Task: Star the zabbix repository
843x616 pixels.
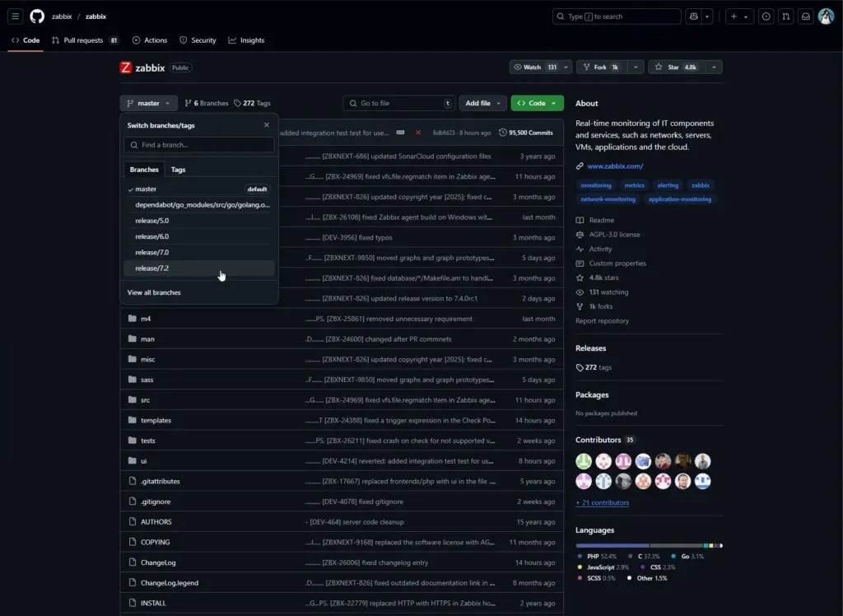Action: pyautogui.click(x=677, y=68)
